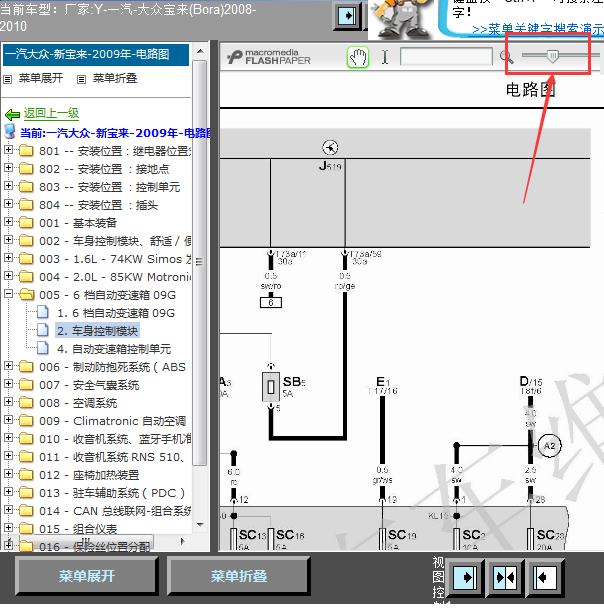
Task: Expand the 002 车身控制模块 folder
Action: (8, 239)
